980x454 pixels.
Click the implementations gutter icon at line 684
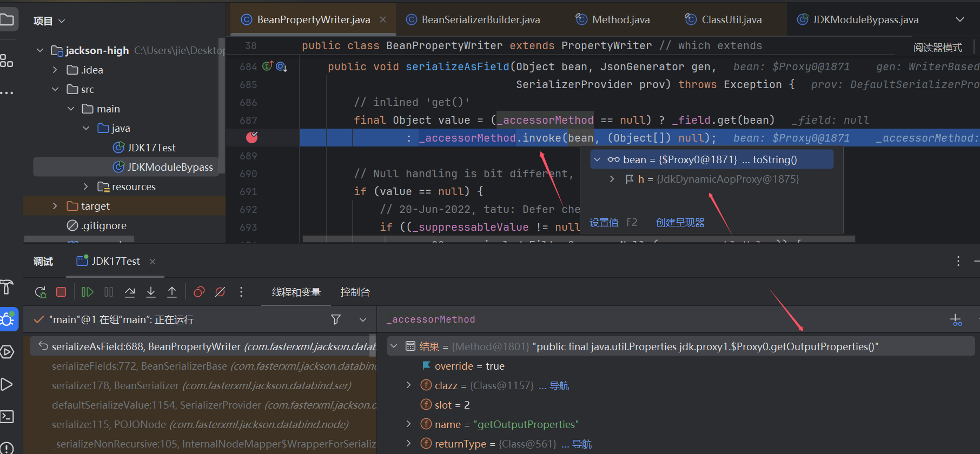click(281, 66)
